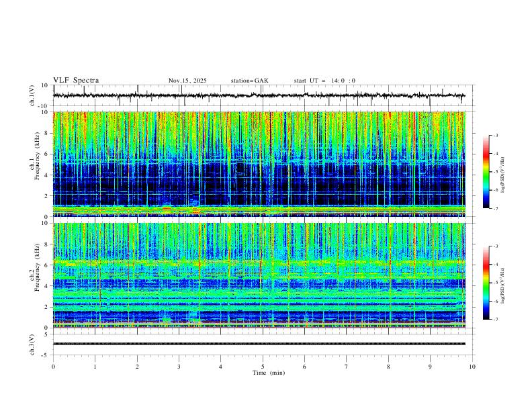Click time-axis tick label "7"
This screenshot has height=411, width=532.
[347, 367]
